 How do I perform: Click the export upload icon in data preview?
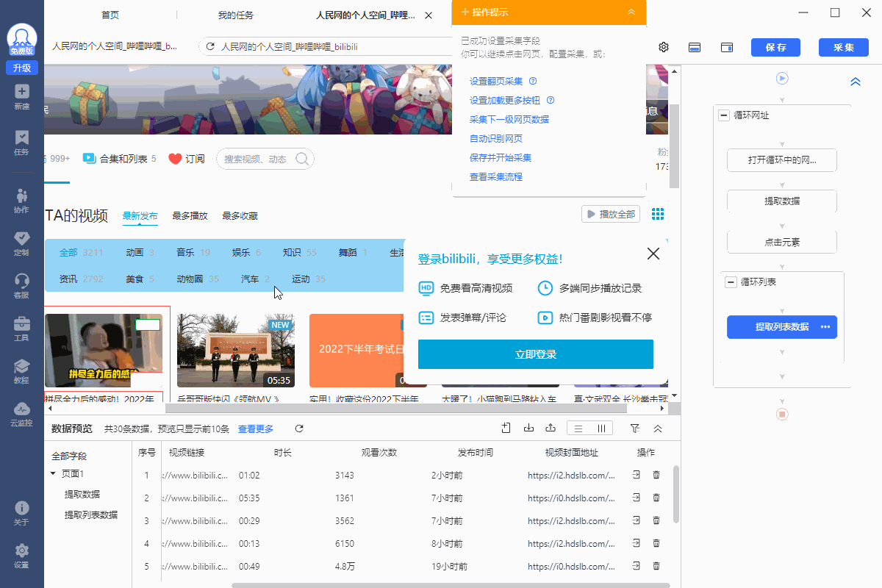[551, 429]
